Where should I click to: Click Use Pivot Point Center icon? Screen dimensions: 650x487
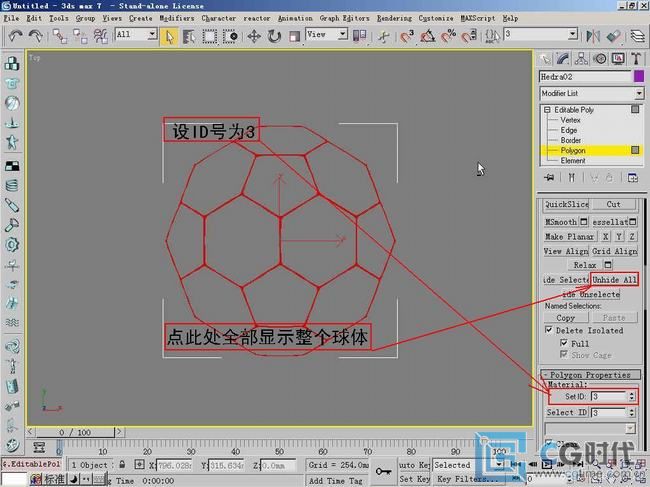click(x=359, y=36)
